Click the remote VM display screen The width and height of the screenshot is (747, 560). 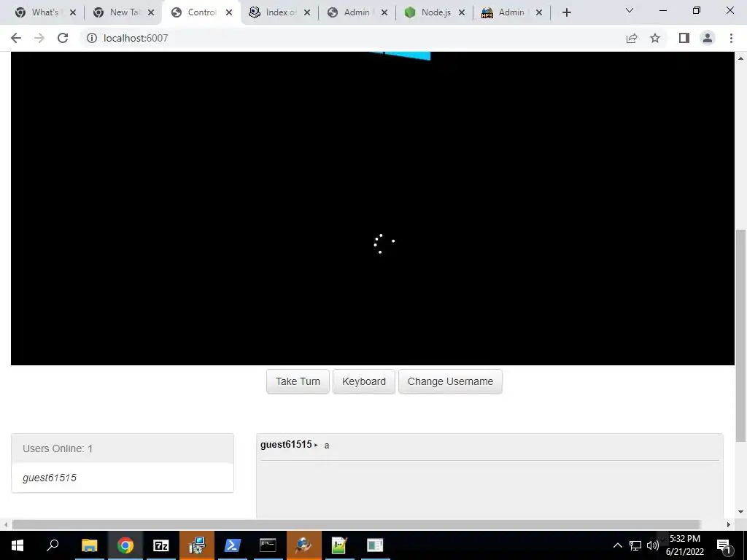pyautogui.click(x=373, y=209)
